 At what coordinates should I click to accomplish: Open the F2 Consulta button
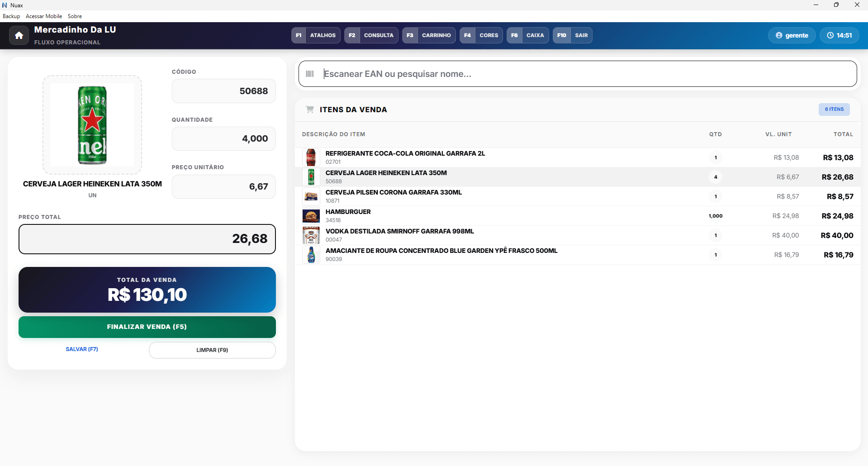(x=371, y=35)
